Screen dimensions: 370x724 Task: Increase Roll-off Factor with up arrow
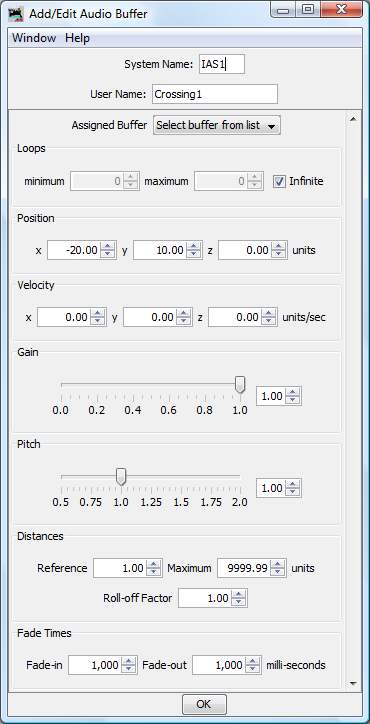(238, 594)
